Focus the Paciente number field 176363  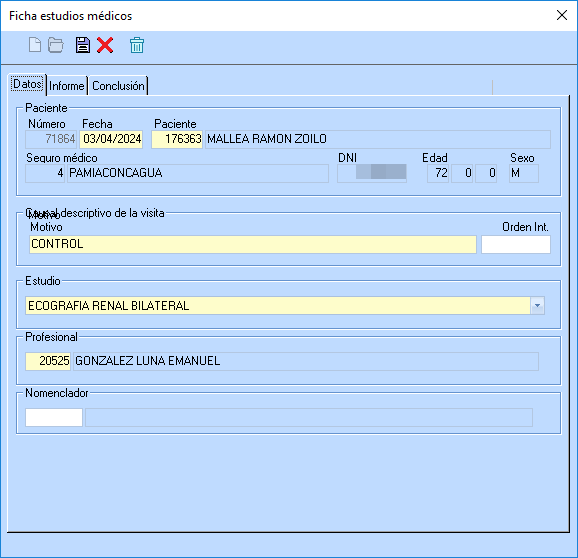[177, 139]
